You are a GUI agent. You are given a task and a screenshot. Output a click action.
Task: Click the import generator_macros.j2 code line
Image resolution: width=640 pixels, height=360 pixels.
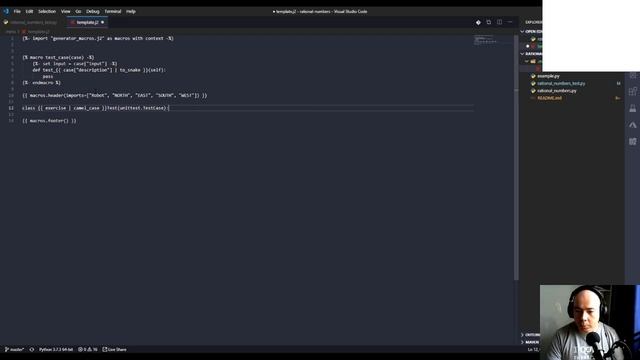(98, 38)
